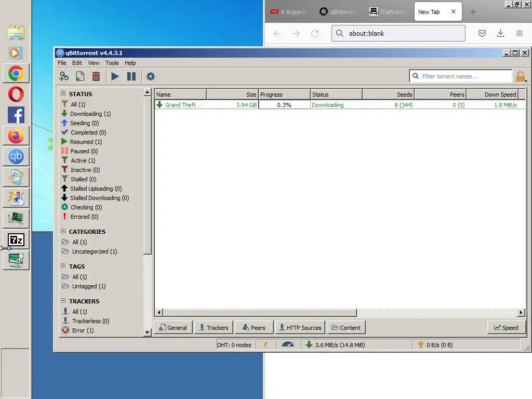532x399 pixels.
Task: Open the Help menu in qBittorrent
Action: [130, 63]
